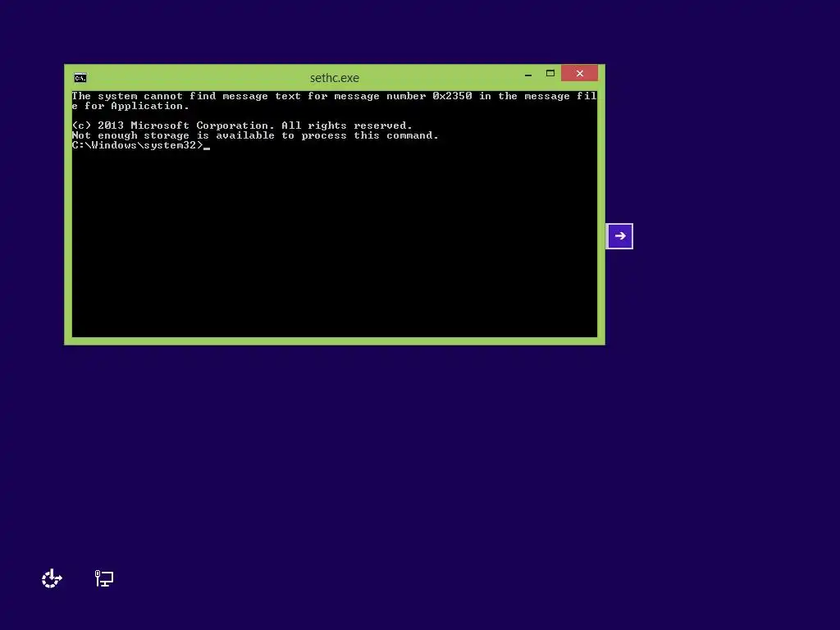Minimize the sethc.exe window

(528, 75)
